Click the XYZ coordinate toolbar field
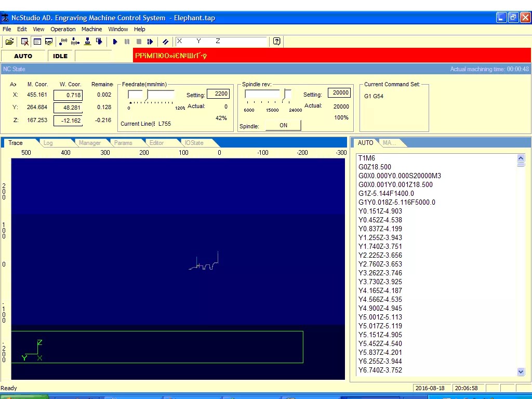This screenshot has height=399, width=532. 221,42
